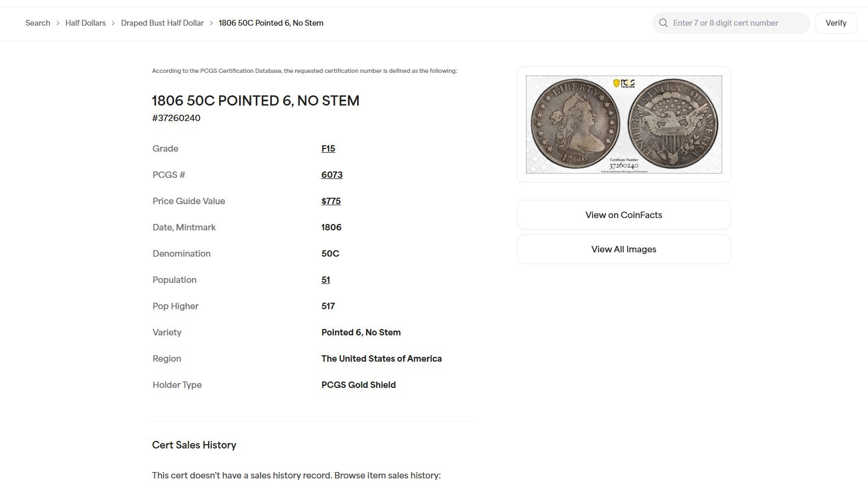Screen dimensions: 868x494
Task: Click the coin obverse with Liberty bust
Action: pos(575,124)
